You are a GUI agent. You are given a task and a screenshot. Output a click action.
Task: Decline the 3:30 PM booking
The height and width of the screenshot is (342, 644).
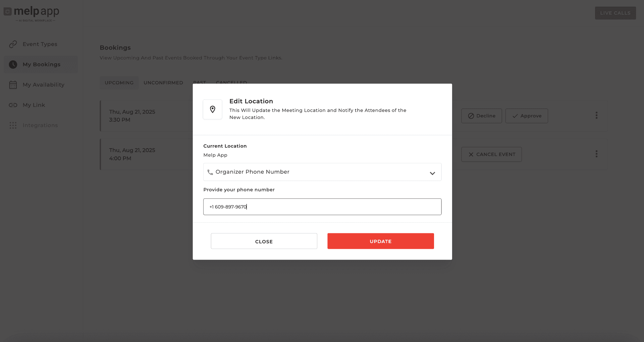[481, 116]
